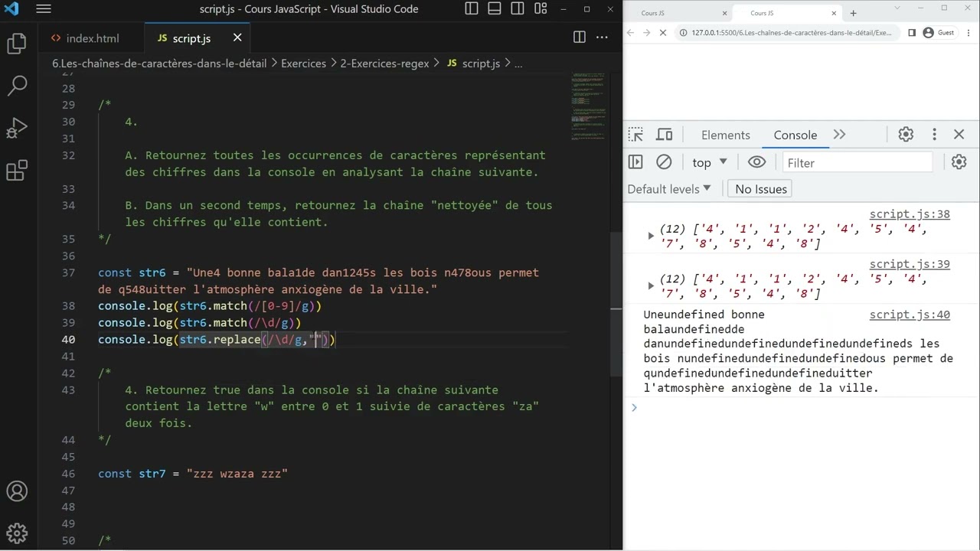Toggle the device toolbar in DevTools

pos(665,135)
